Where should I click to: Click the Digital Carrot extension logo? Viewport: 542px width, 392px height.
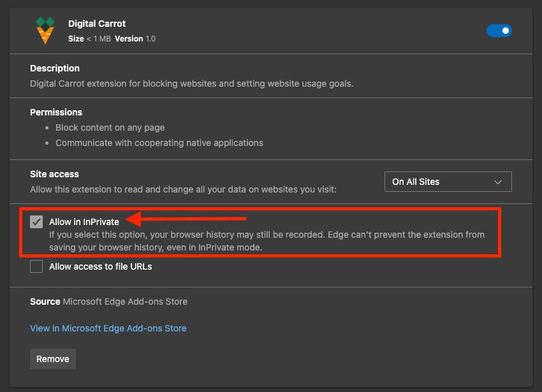click(x=45, y=31)
